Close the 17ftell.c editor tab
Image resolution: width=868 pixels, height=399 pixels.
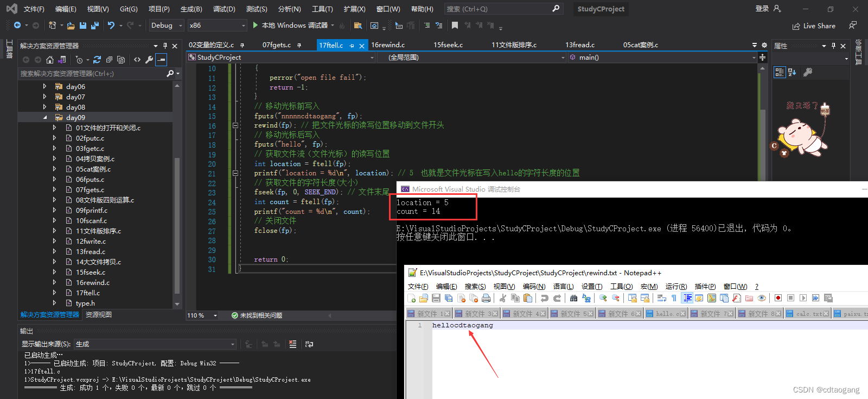point(362,46)
